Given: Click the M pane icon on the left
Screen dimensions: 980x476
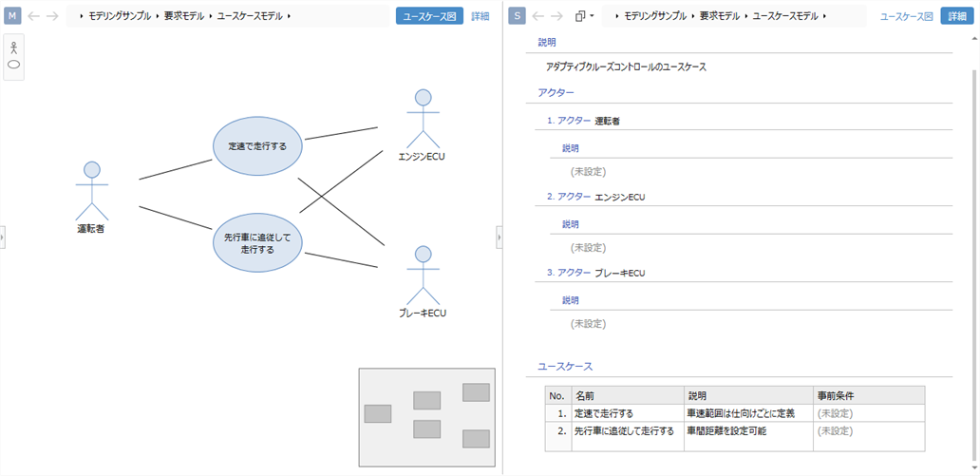Looking at the screenshot, I should coord(13,16).
